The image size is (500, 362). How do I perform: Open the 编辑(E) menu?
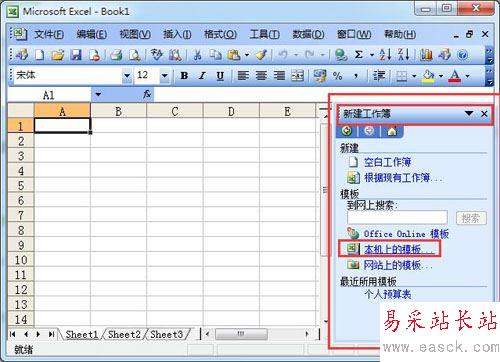(x=92, y=34)
